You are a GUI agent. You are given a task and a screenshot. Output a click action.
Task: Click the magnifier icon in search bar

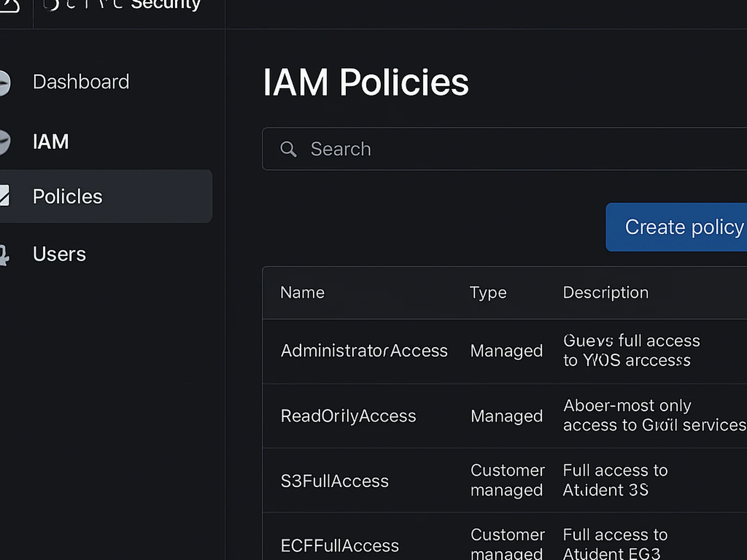[288, 149]
